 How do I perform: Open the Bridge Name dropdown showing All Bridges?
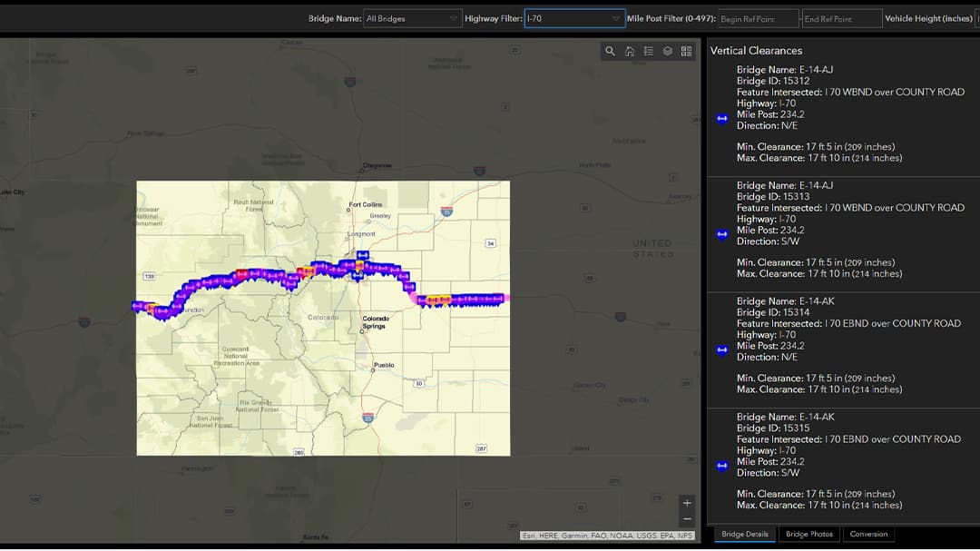[x=413, y=17]
